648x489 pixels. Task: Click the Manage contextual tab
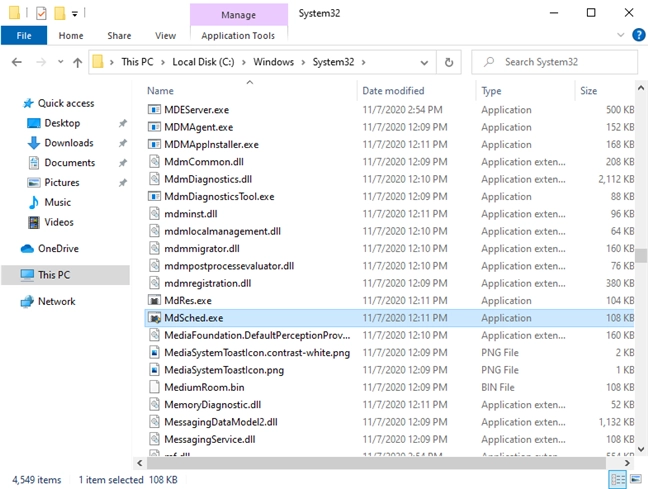(238, 15)
